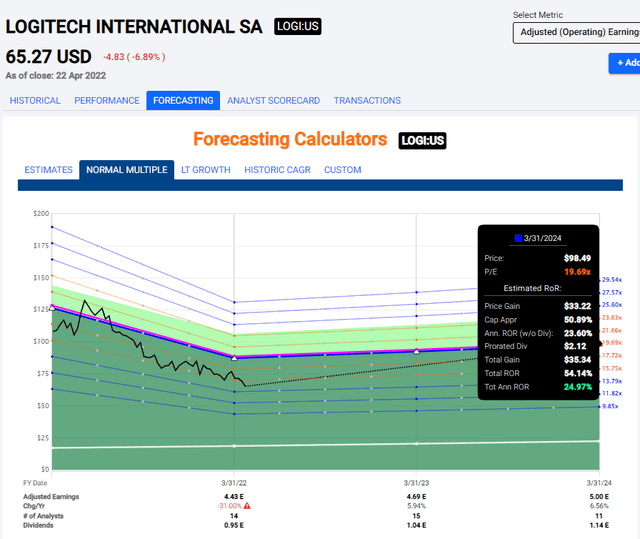Click the 29.54x multiple line label
The width and height of the screenshot is (640, 539).
point(612,279)
